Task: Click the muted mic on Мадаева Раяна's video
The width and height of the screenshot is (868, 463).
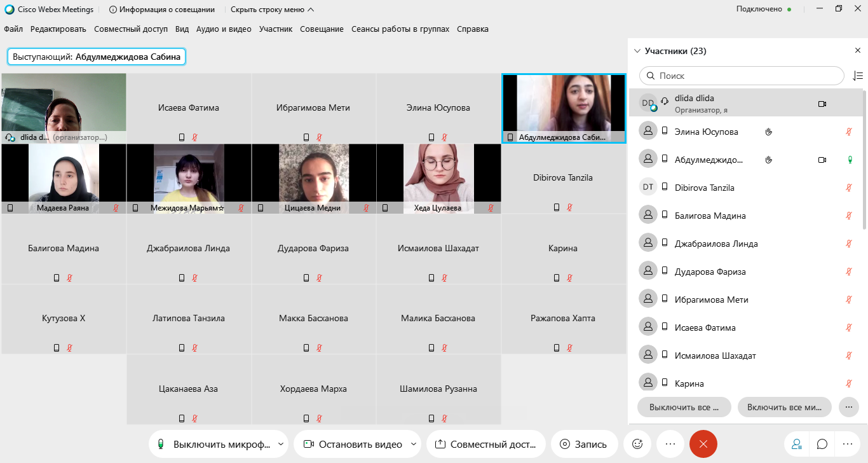Action: 116,208
